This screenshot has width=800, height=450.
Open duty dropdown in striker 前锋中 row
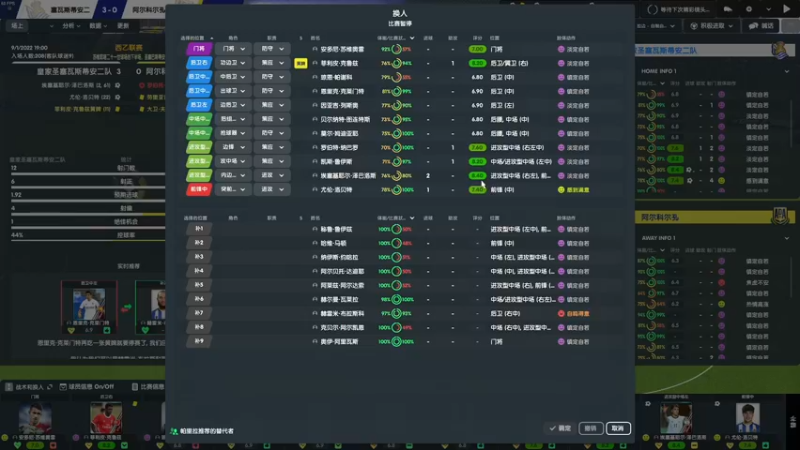(271, 189)
